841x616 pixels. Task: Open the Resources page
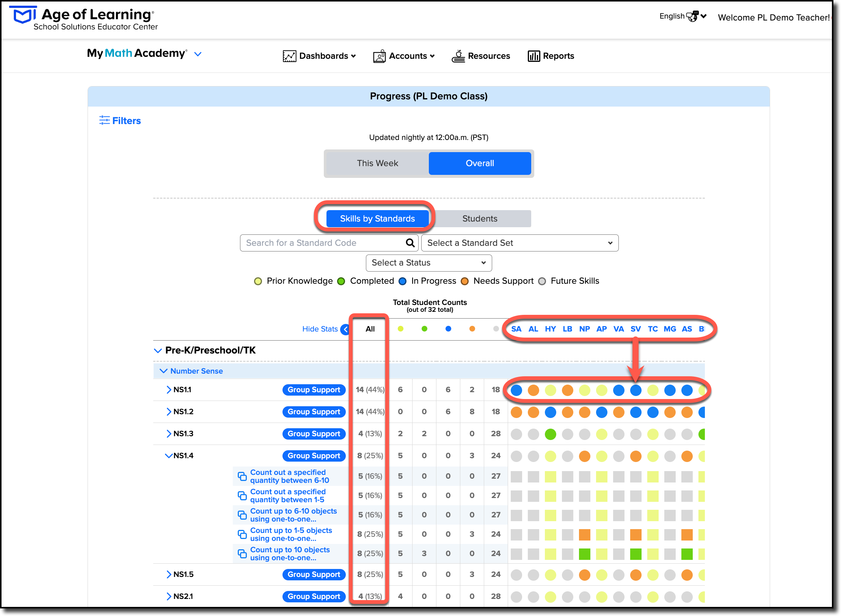tap(481, 56)
